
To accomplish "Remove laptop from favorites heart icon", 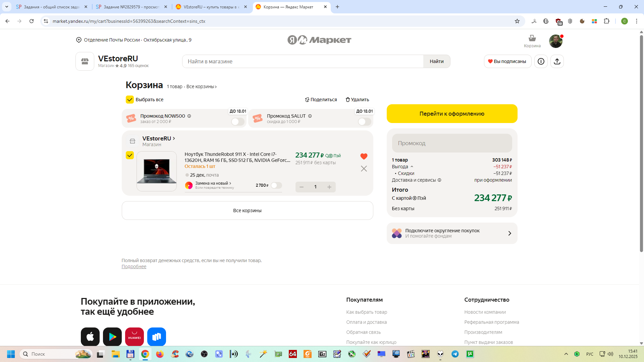I will point(364,156).
